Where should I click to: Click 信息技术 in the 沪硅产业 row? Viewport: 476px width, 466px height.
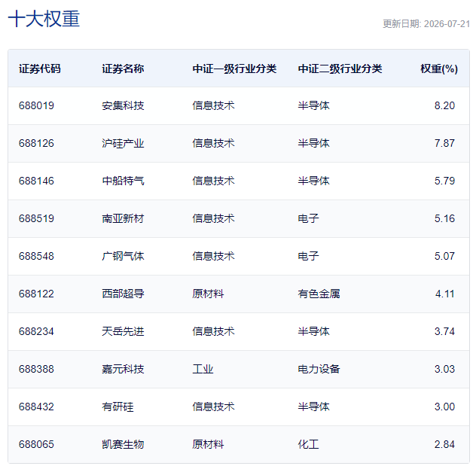pyautogui.click(x=213, y=143)
